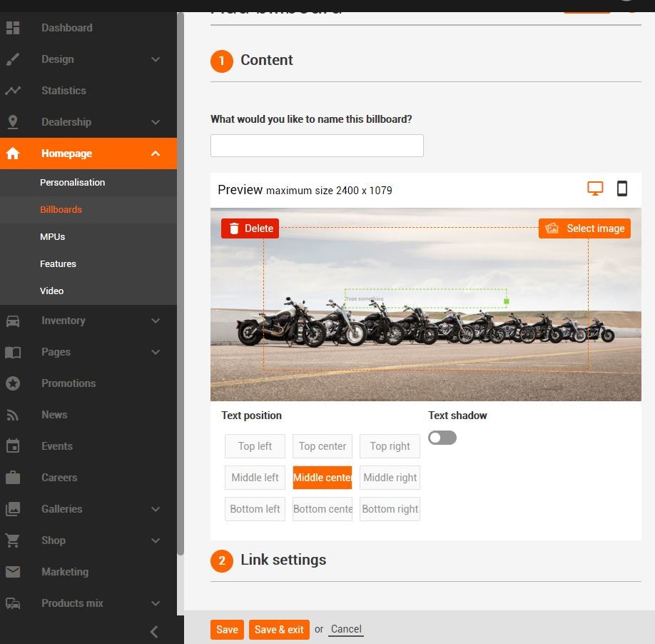
Task: Expand the Design menu chevron
Action: click(156, 59)
